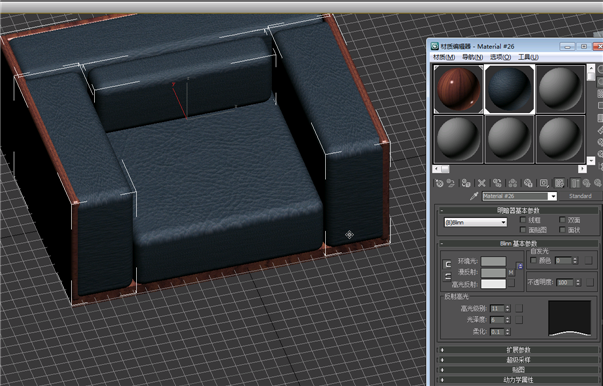This screenshot has height=386, width=603.
Task: Open the 工具(U) menu
Action: point(528,57)
